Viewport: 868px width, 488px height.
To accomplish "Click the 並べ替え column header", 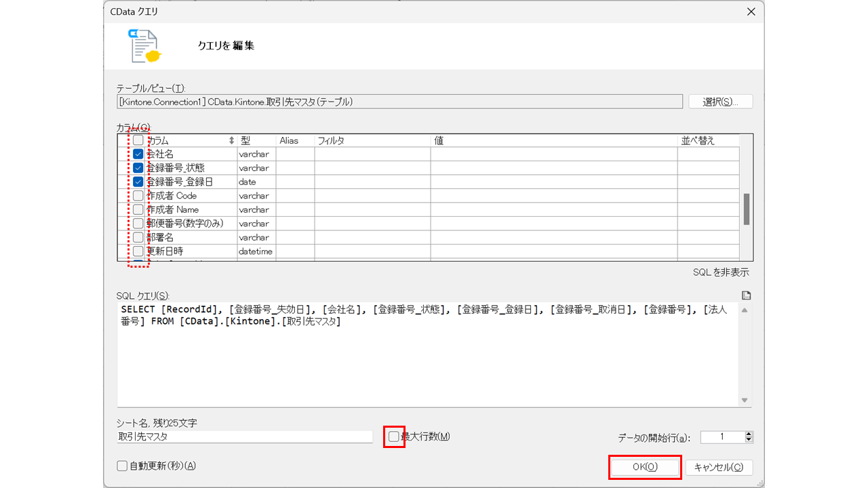I will click(x=708, y=141).
